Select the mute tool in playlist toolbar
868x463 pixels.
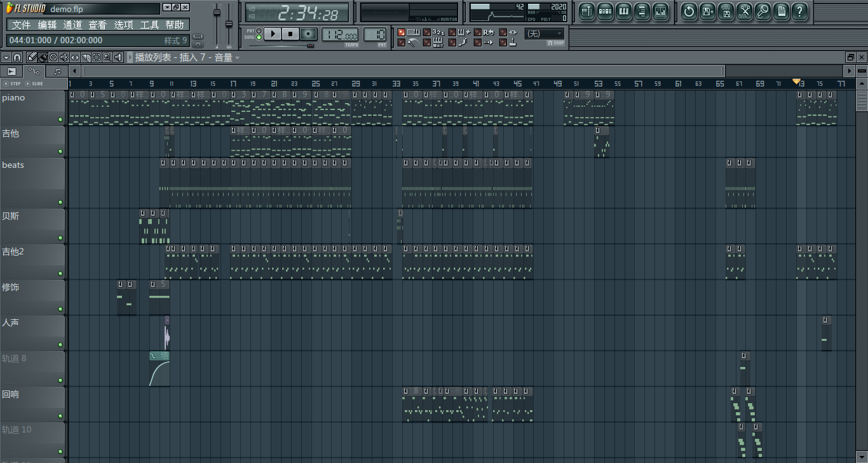click(x=64, y=57)
